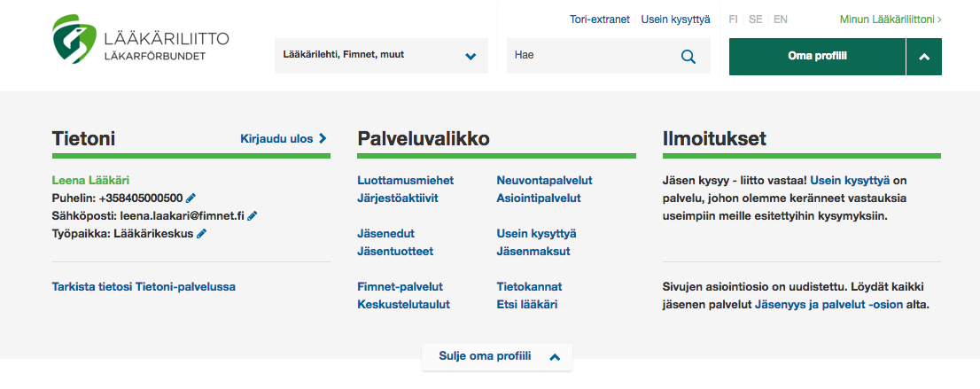Open Jäsenmaksut link
The width and height of the screenshot is (980, 389).
[533, 252]
